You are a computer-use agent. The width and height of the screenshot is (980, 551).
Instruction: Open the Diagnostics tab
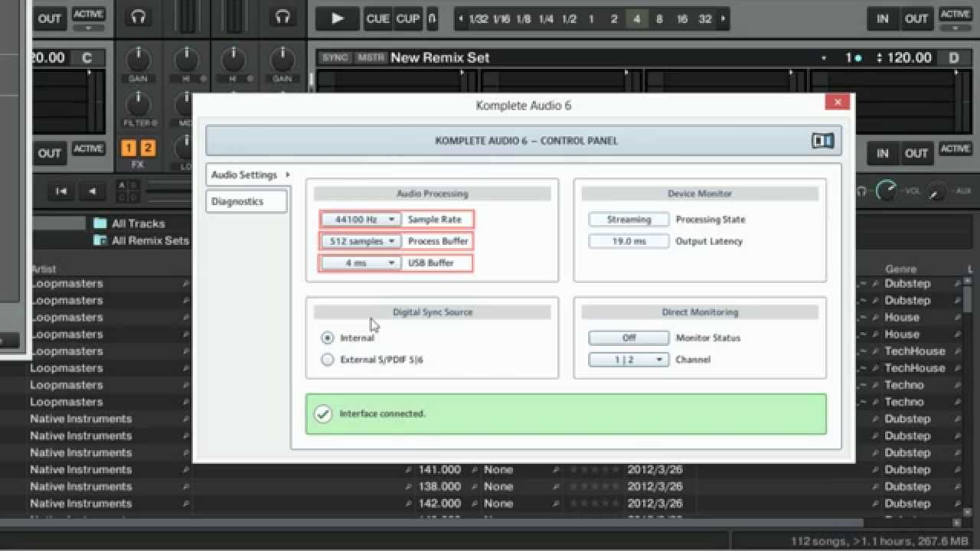[x=247, y=201]
